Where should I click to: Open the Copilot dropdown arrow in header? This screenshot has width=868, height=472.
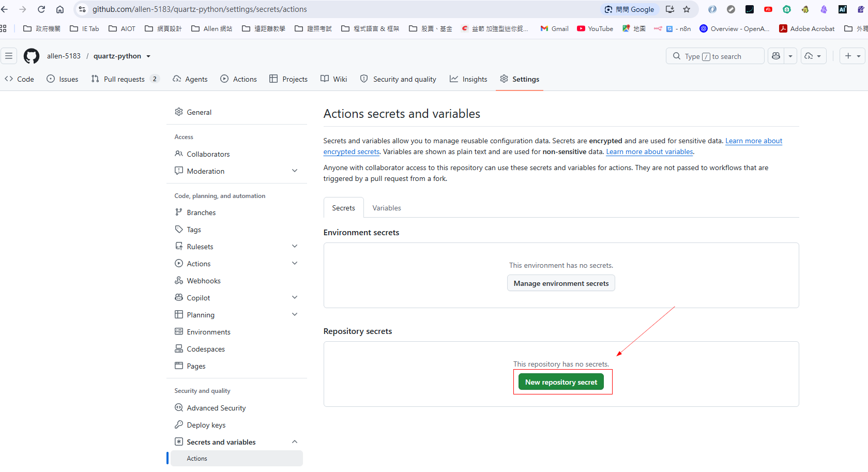790,56
